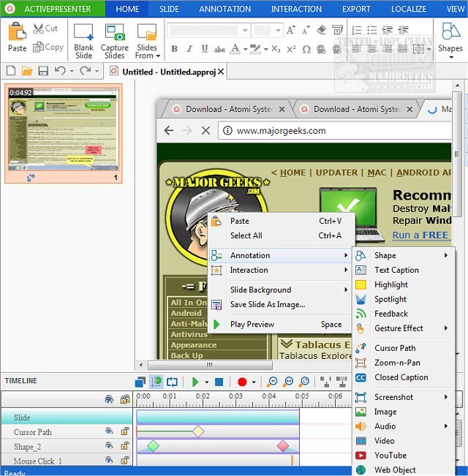Apply subscript formatting
The image size is (468, 476).
point(276,49)
